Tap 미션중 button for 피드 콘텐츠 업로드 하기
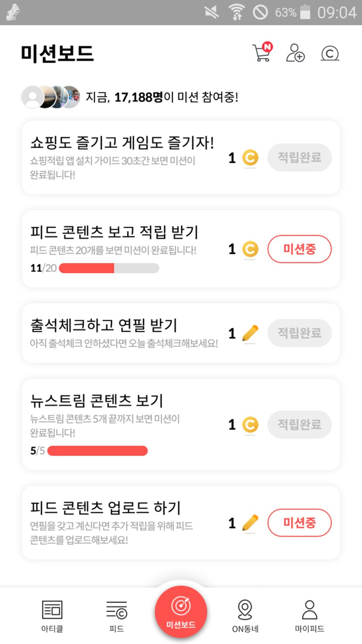Screen dimensions: 362x644 click(x=299, y=523)
